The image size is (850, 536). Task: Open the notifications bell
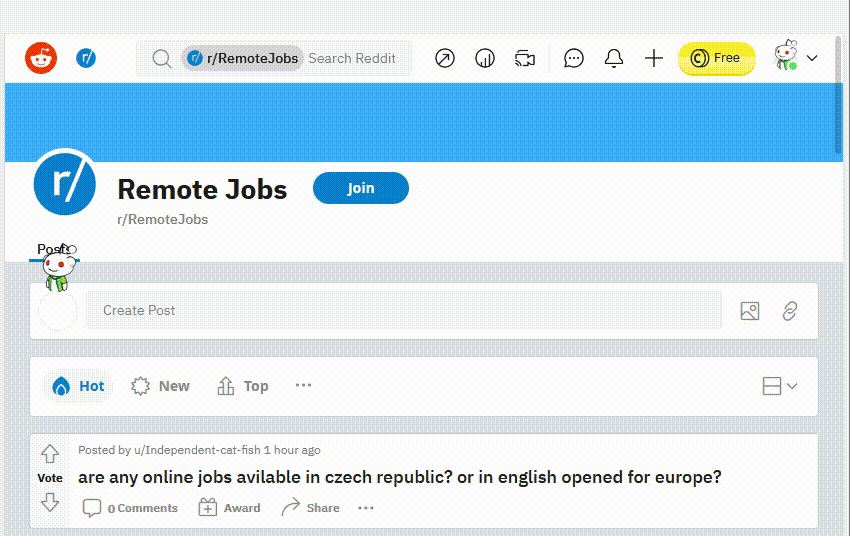[x=614, y=58]
